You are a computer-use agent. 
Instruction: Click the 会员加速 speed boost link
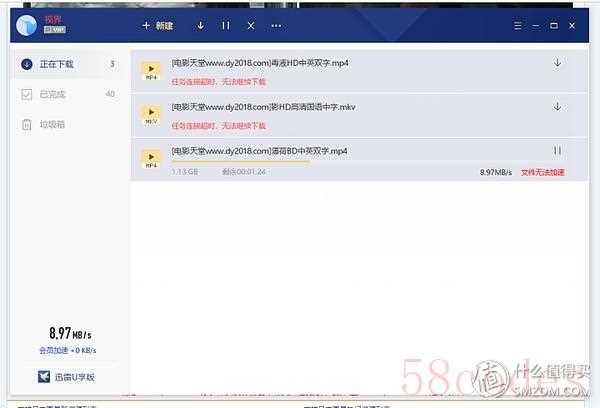click(66, 351)
